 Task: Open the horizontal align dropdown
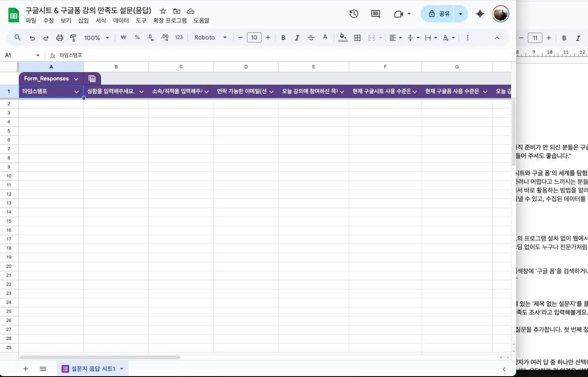point(395,38)
